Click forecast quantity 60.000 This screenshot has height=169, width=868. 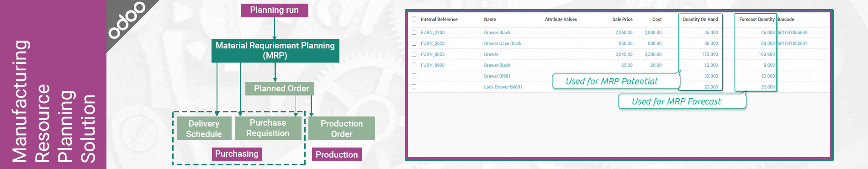point(768,43)
